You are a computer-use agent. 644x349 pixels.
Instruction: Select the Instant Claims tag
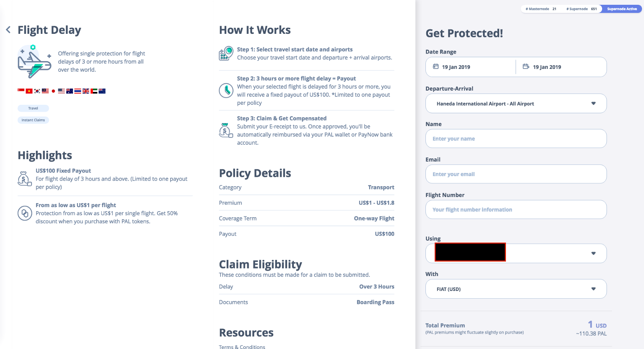coord(33,120)
